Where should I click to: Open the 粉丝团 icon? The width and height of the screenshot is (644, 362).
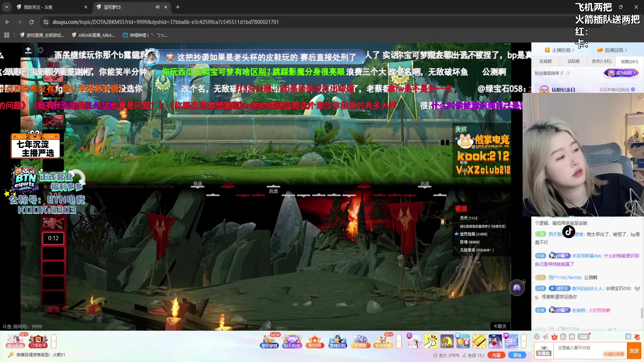tap(315, 341)
